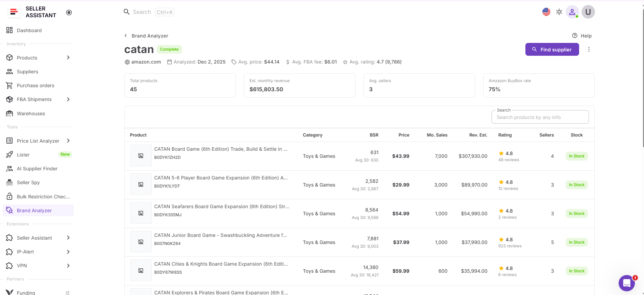Click the VPN puzzle icon
The height and width of the screenshot is (295, 644).
pos(9,266)
